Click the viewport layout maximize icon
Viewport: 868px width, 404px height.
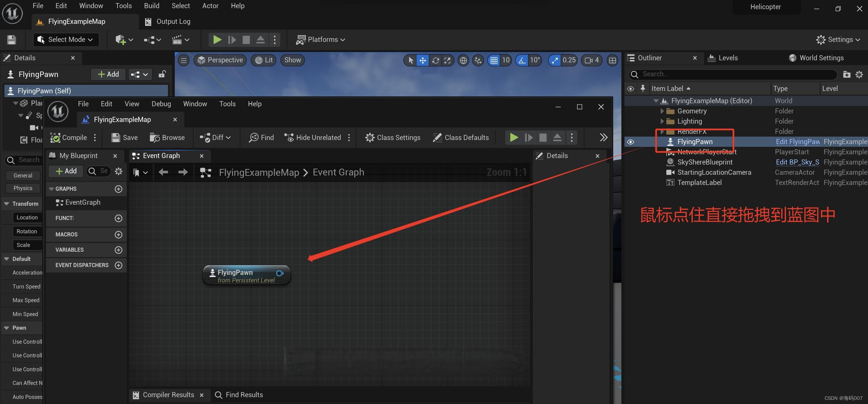[612, 60]
